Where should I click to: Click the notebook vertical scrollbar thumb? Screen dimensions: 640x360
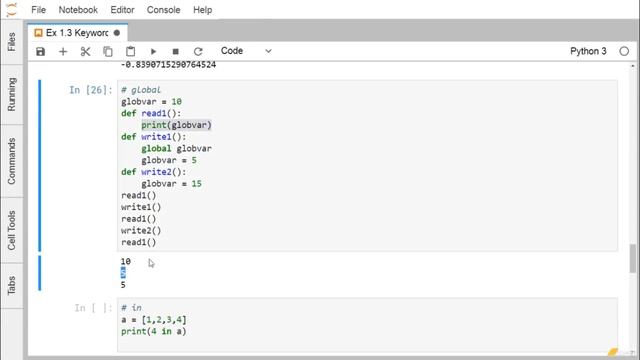[633, 258]
